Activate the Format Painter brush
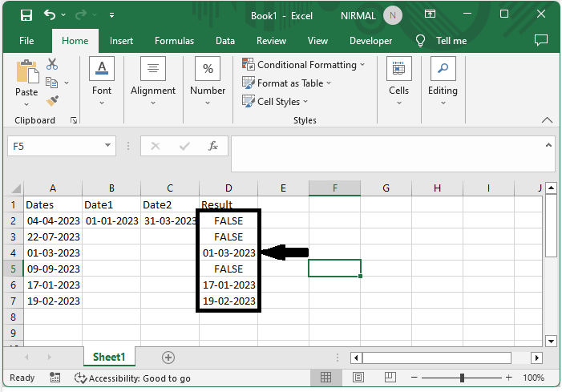 pyautogui.click(x=52, y=101)
